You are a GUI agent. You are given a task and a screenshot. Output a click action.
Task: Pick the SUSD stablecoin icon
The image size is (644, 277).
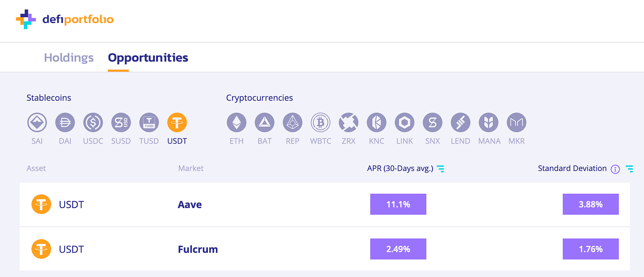coord(121,122)
